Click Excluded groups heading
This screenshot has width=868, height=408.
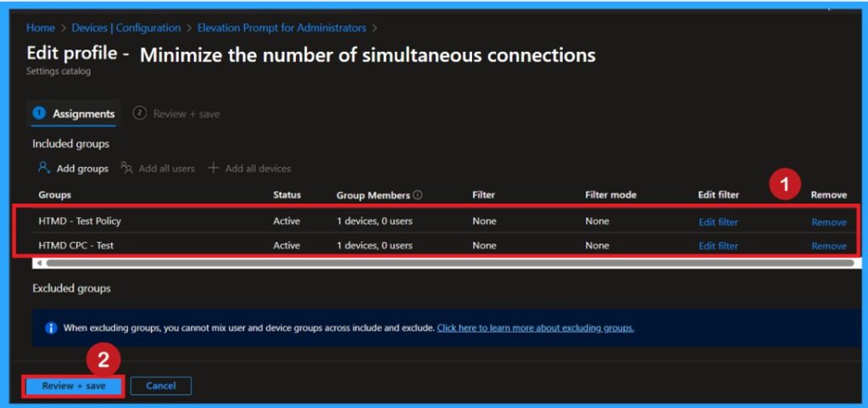coord(71,288)
